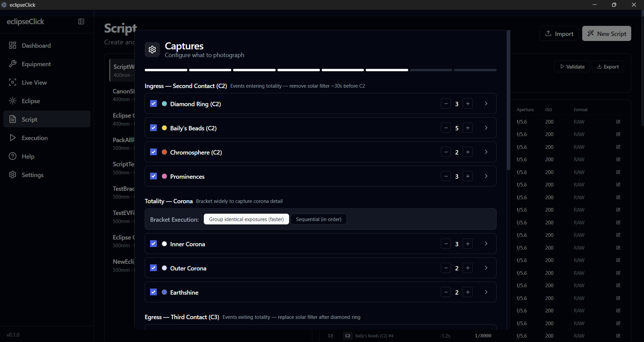Uncheck the Earthshine capture

pyautogui.click(x=153, y=292)
